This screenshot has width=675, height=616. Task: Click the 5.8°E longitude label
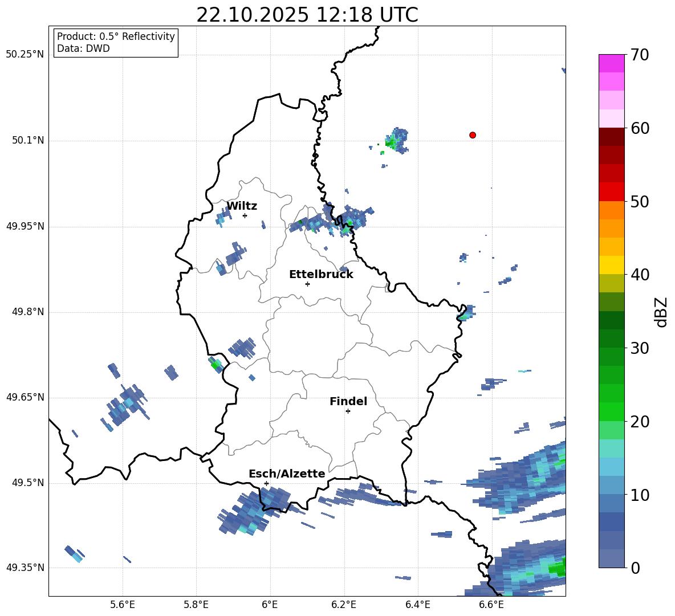(x=196, y=605)
